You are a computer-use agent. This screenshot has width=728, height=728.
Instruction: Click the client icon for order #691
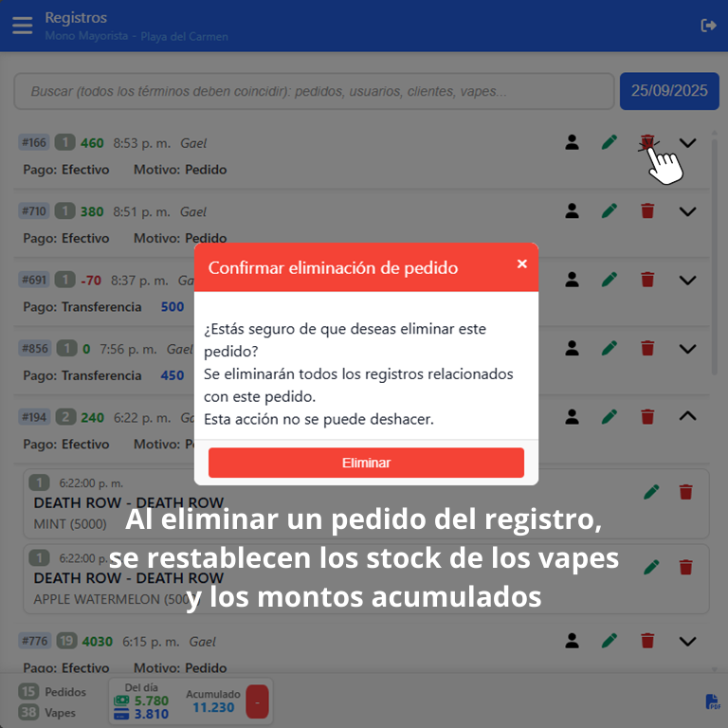coord(572,280)
